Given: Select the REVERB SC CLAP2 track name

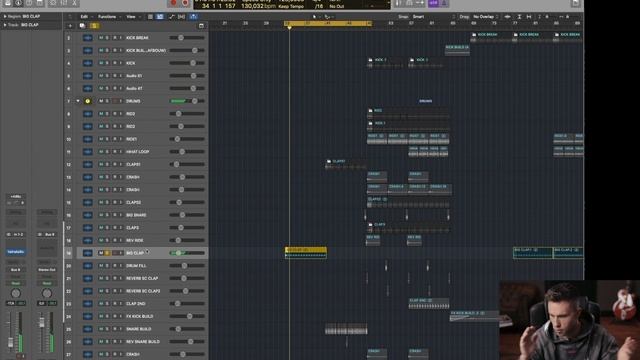Looking at the screenshot, I should pos(143,291).
